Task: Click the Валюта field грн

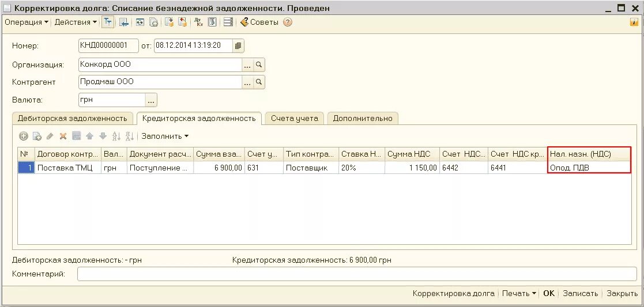Action: click(112, 100)
